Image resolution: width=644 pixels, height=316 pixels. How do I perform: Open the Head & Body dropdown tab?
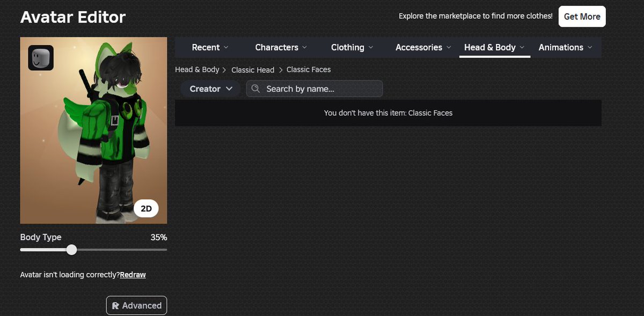[495, 47]
